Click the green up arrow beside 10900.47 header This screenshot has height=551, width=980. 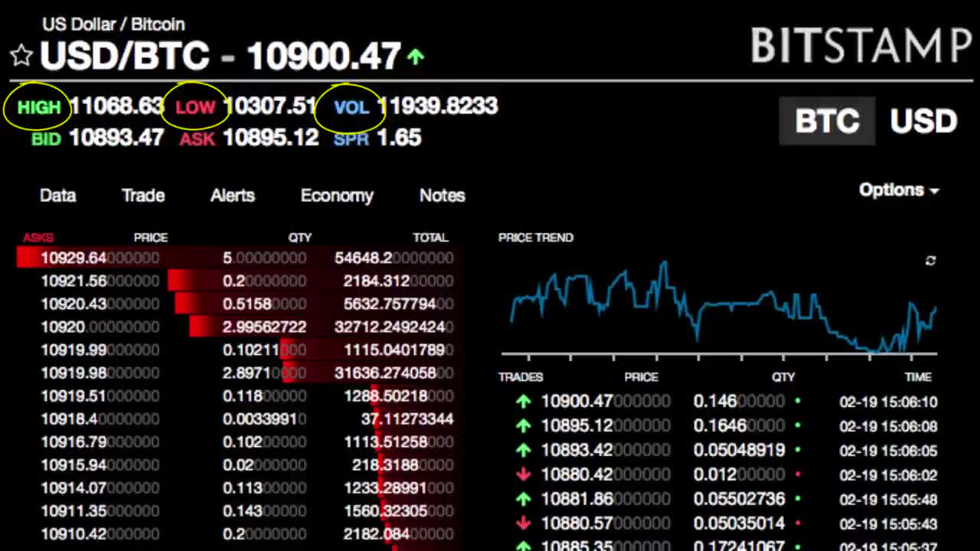(416, 56)
